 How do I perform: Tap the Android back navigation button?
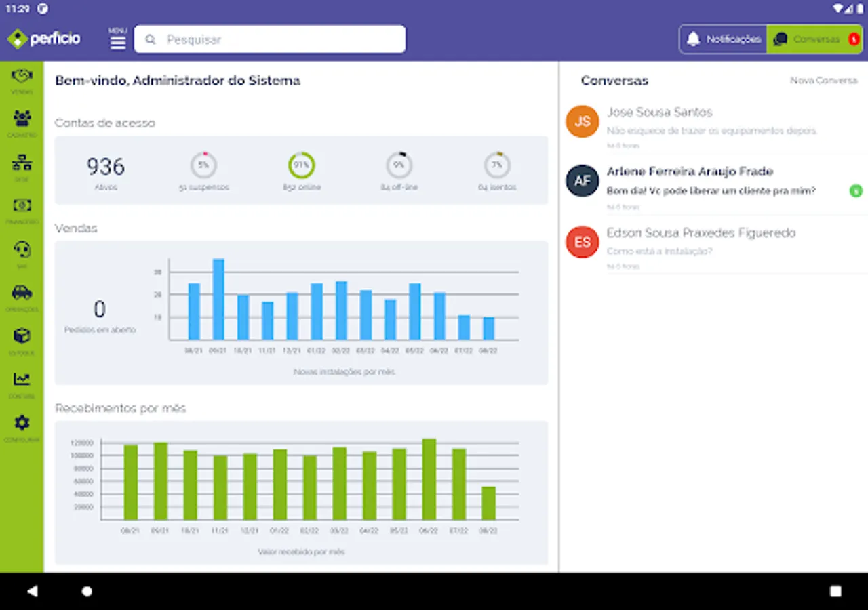coord(32,591)
